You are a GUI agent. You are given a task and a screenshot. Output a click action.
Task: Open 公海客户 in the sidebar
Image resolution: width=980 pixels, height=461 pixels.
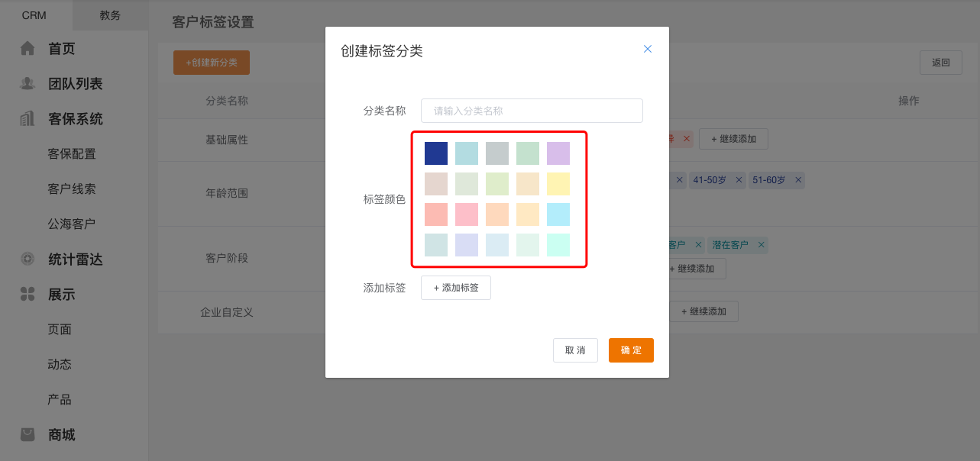[x=72, y=224]
